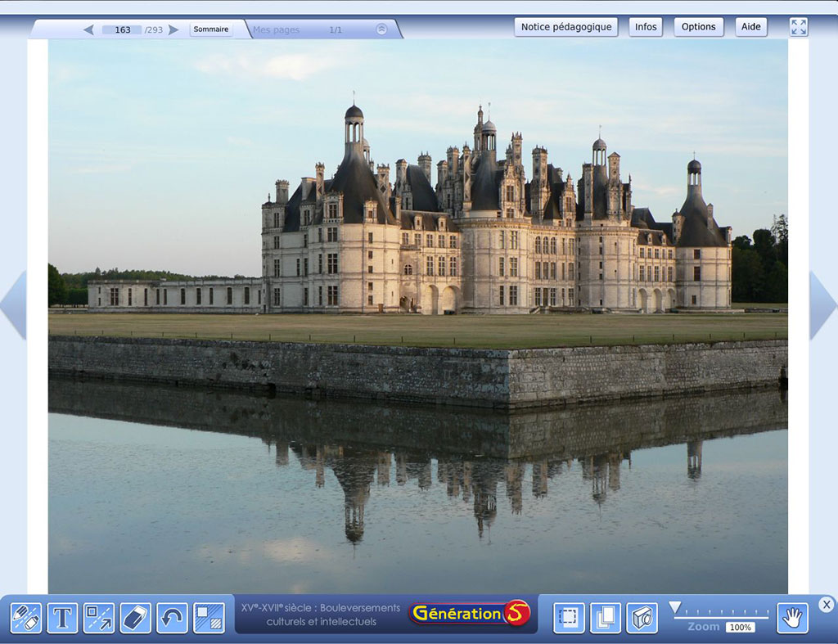Toggle fullscreen mode

[x=799, y=27]
